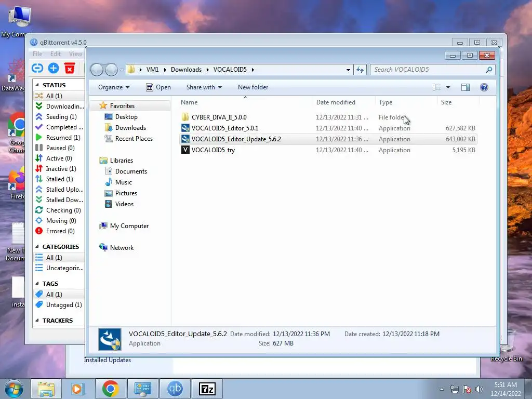Open Windows Media Player from the taskbar
Viewport: 532px width, 399px height.
pos(78,389)
